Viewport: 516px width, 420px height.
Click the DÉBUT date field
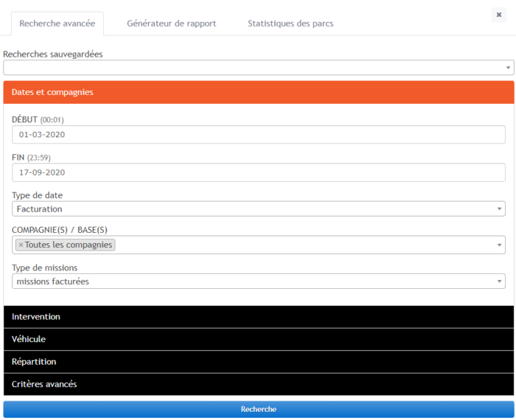click(258, 135)
